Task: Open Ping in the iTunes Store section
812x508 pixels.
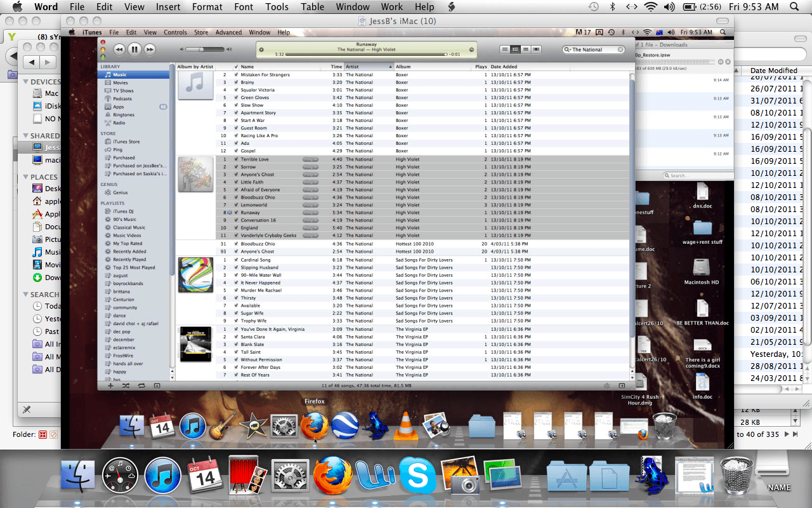Action: coord(133,150)
